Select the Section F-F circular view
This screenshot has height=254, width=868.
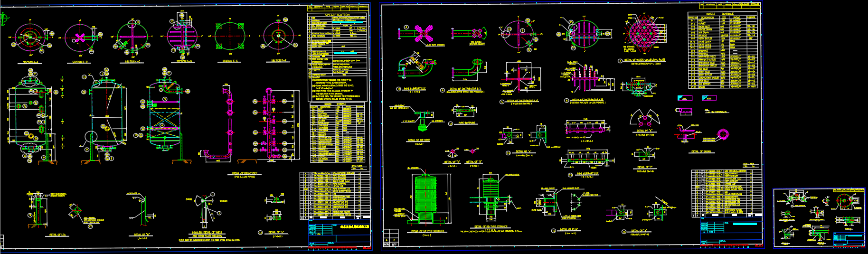click(x=278, y=36)
